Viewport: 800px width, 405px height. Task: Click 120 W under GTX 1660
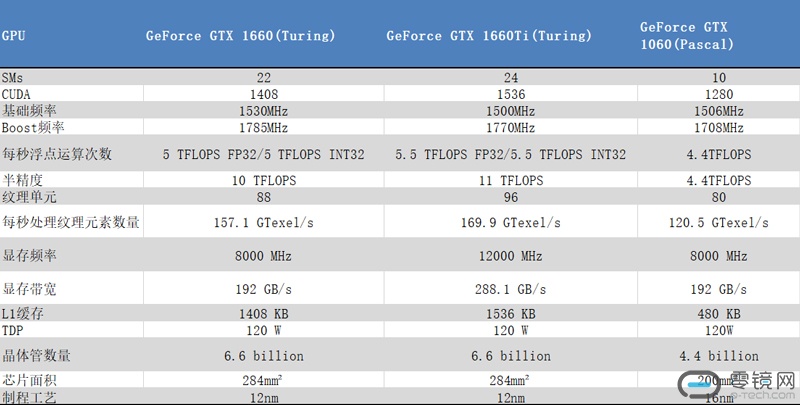[x=264, y=331]
